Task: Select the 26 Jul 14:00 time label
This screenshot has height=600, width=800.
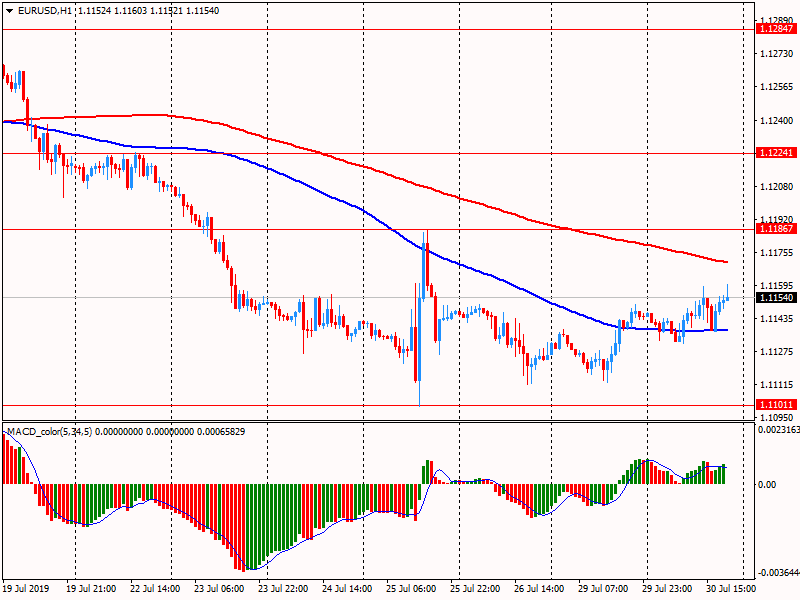Action: 539,588
